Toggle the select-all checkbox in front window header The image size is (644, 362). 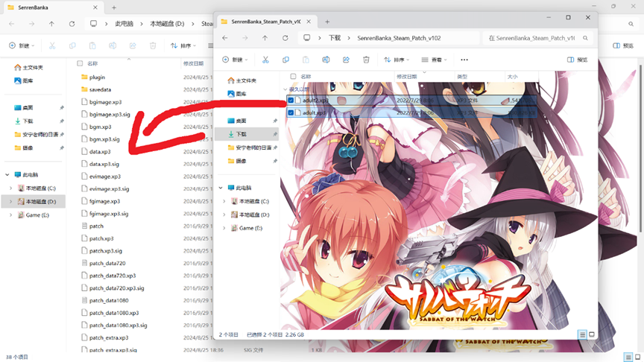(x=293, y=77)
